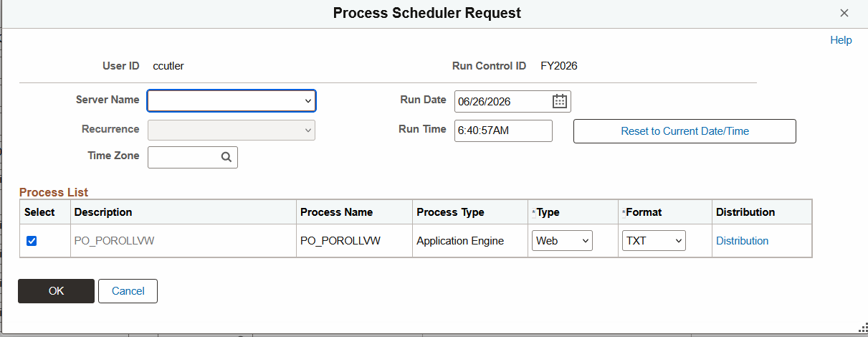The width and height of the screenshot is (868, 337).
Task: Close the Process Scheduler Request dialog
Action: pyautogui.click(x=844, y=13)
